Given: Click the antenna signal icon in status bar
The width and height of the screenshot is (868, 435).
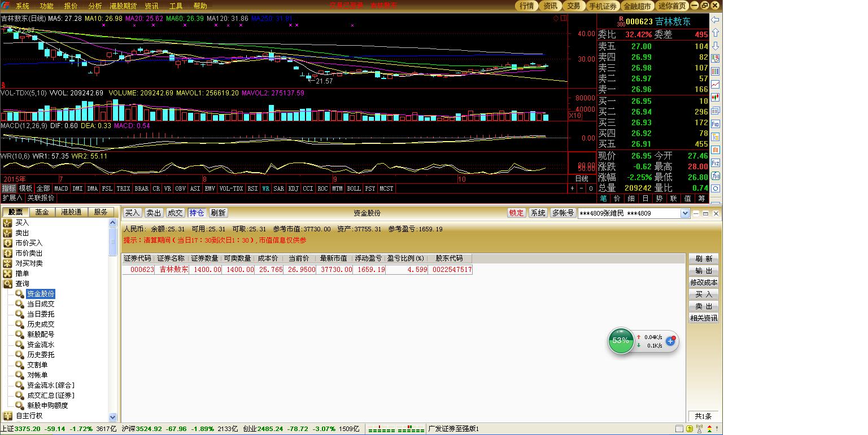Looking at the screenshot, I should point(699,429).
